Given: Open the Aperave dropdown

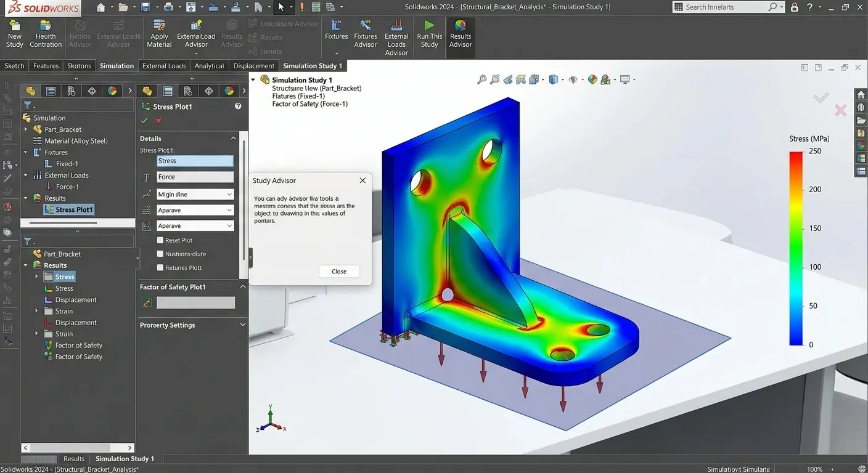Looking at the screenshot, I should coord(195,226).
